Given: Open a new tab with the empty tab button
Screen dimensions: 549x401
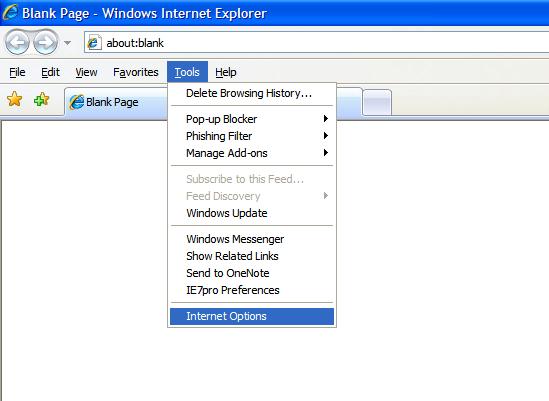Looking at the screenshot, I should coord(377,102).
